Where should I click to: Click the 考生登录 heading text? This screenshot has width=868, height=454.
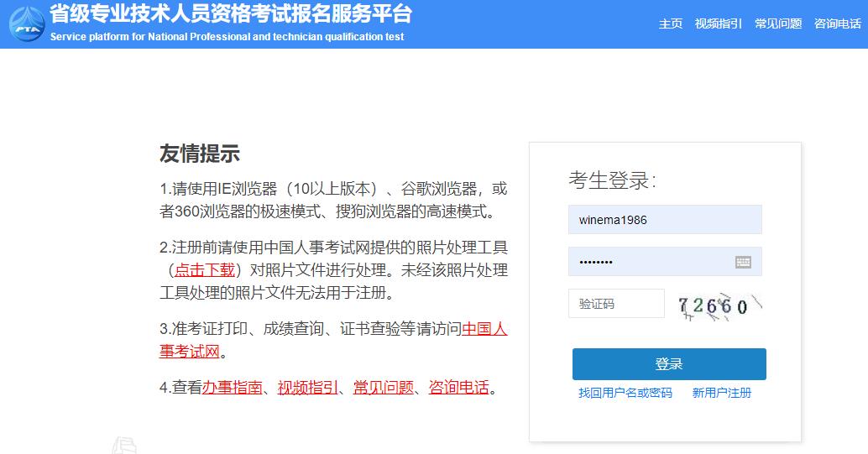[x=612, y=180]
